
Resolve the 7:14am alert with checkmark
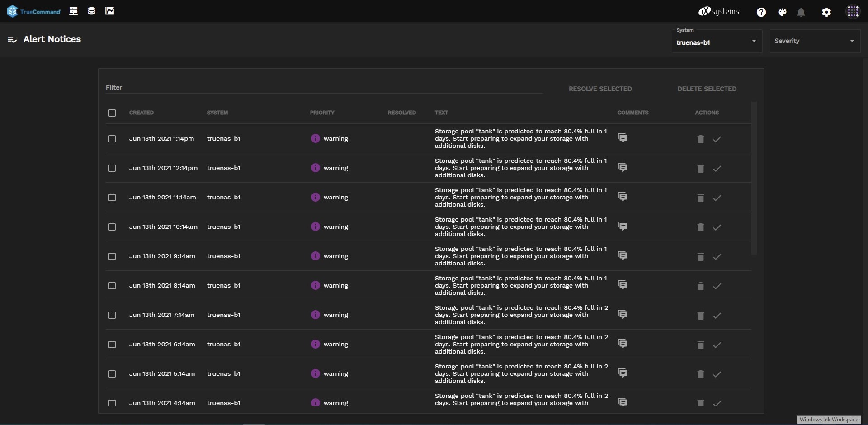tap(717, 316)
